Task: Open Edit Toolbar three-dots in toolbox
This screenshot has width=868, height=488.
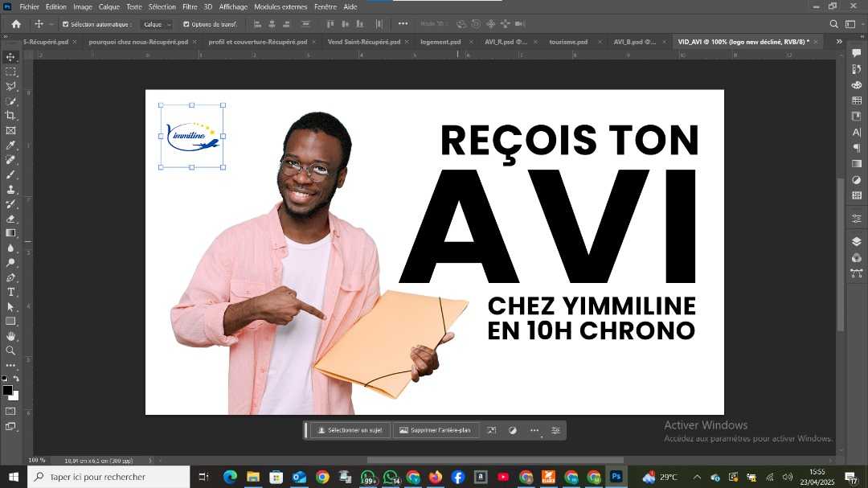Action: pos(10,366)
